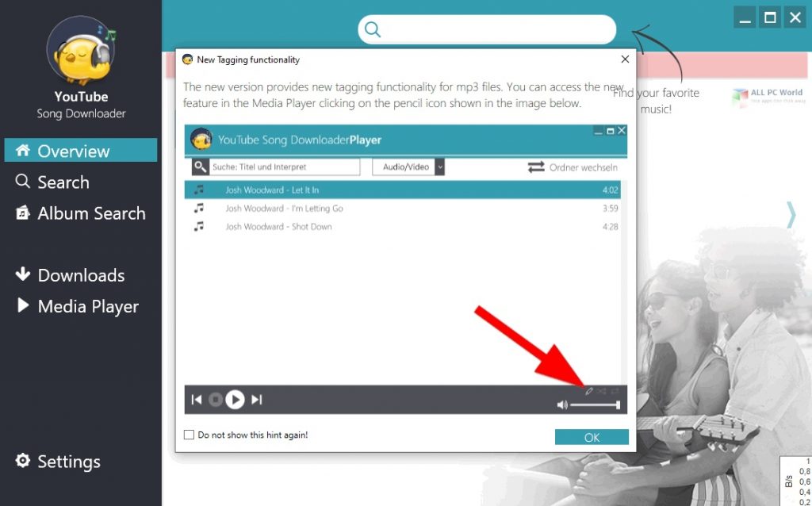Click the house icon beside Overview

[22, 151]
